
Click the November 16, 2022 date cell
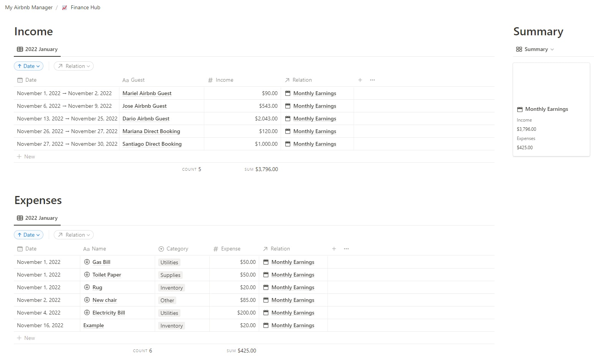pos(47,325)
